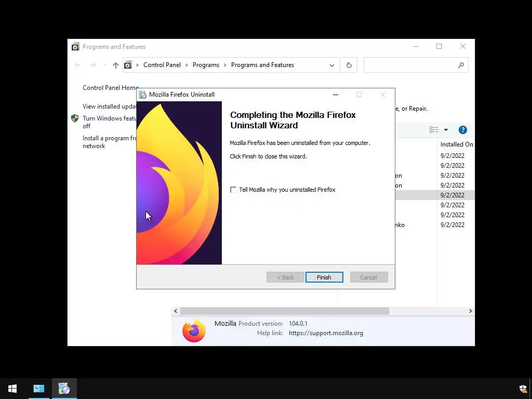Click the Firefox logo in details pane
532x399 pixels.
click(x=194, y=330)
